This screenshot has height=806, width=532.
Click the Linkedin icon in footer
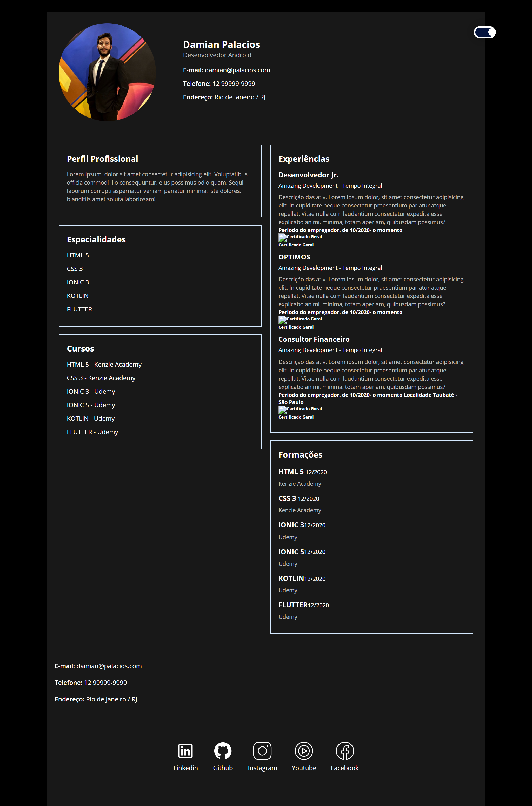185,750
